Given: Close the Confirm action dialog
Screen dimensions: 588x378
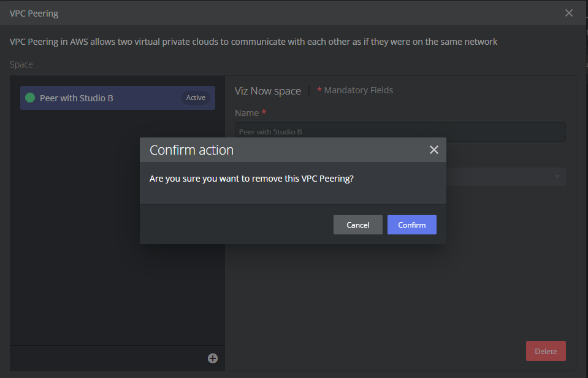Looking at the screenshot, I should click(433, 150).
